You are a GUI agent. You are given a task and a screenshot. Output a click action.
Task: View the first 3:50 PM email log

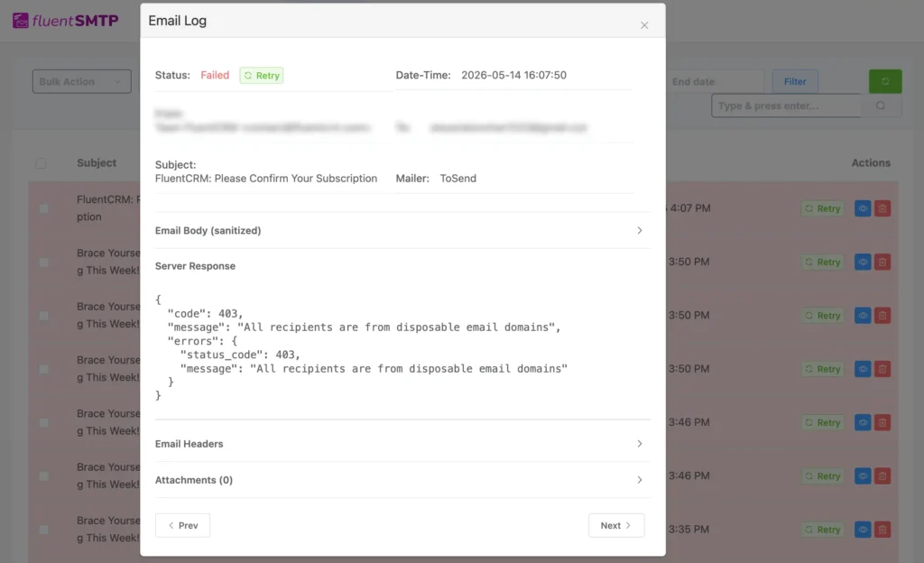(x=863, y=262)
